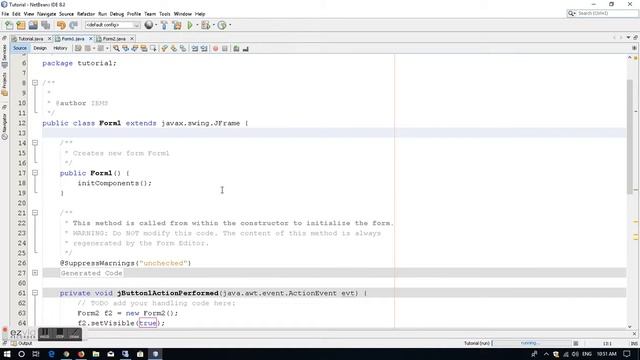Viewport: 640px width, 360px height.
Task: Collapse the Form1 constructor fold at line 17
Action: tap(35, 173)
